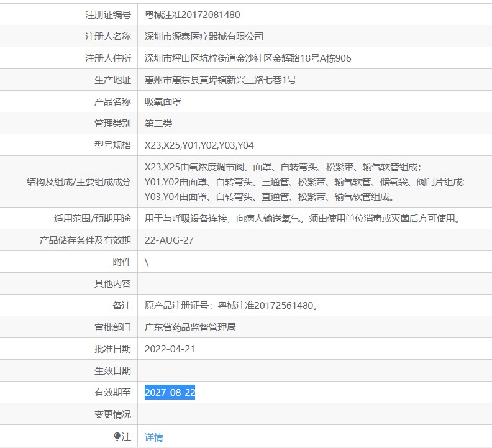Image resolution: width=492 pixels, height=448 pixels.
Task: Click remark text 原产品注册证号：粤械注准20172561480
Action: point(232,306)
